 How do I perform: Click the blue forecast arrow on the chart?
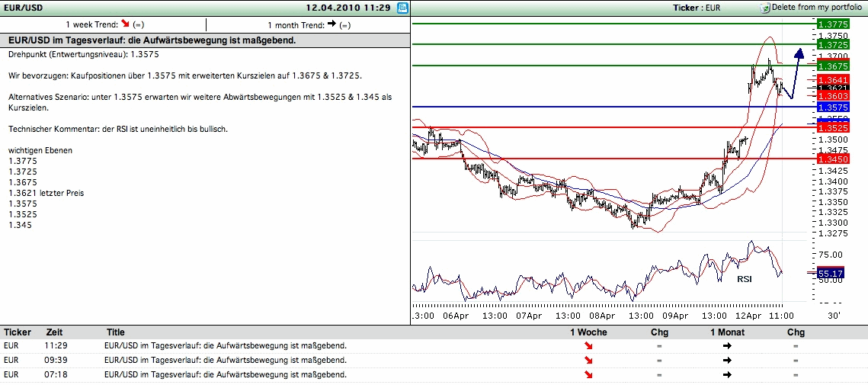tap(794, 73)
